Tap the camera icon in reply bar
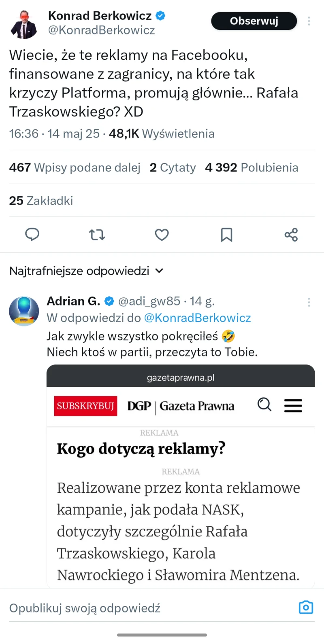Image resolution: width=324 pixels, height=644 pixels. coord(306,607)
